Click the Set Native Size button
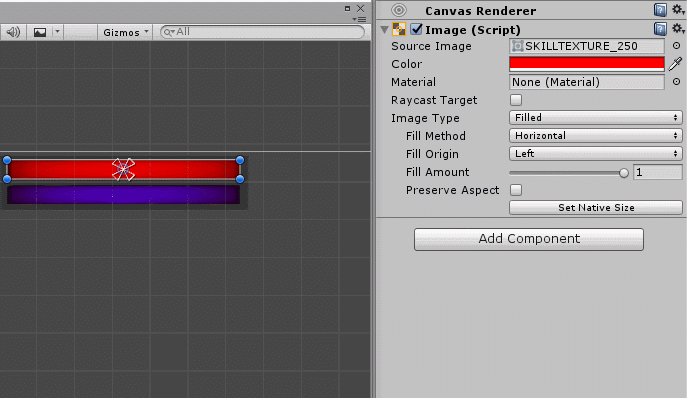The image size is (687, 398). 596,208
